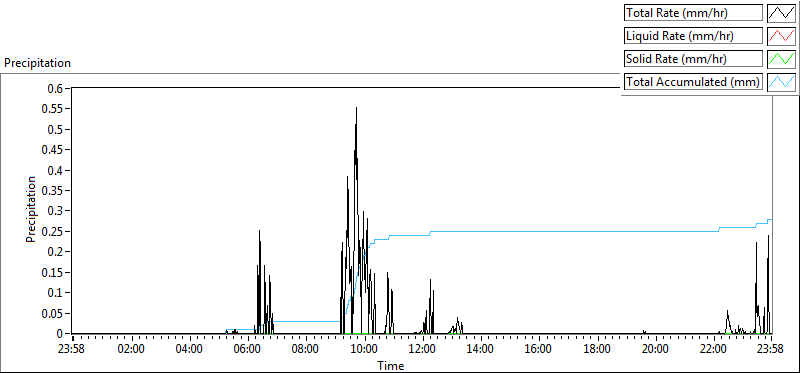Click the vertical 'Precipitation' y-axis label
800x373 pixels.
[x=31, y=209]
